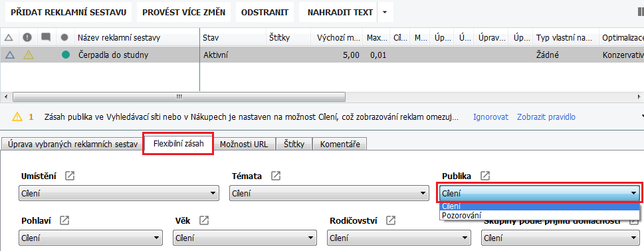Switch to Možnosti URL tab
644x251 pixels.
click(244, 144)
